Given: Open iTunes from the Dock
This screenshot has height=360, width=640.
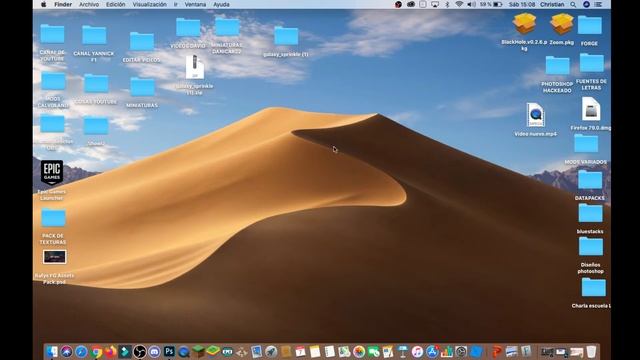Looking at the screenshot, I should point(418,351).
